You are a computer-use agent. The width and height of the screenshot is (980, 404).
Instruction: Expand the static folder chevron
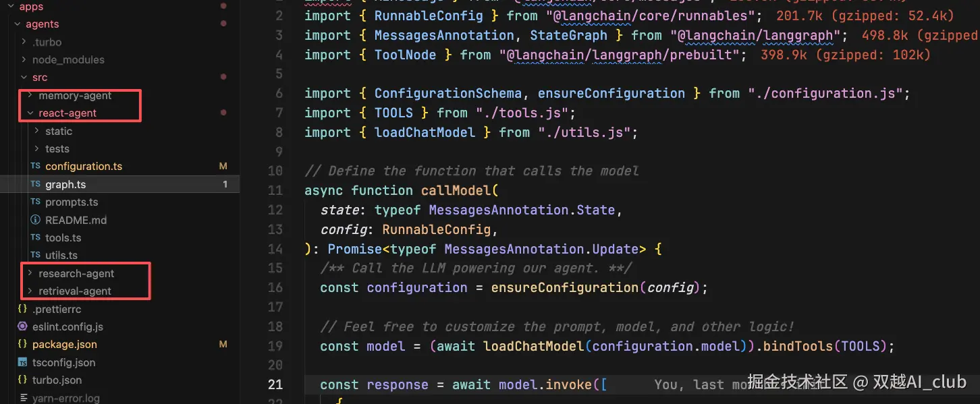click(37, 131)
